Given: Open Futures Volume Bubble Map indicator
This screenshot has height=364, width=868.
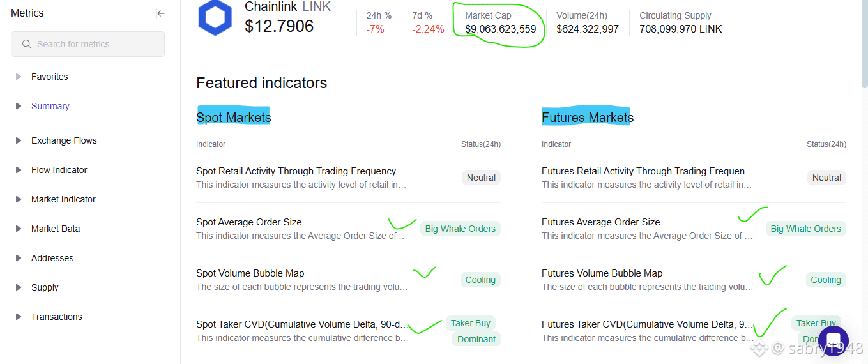Looking at the screenshot, I should (602, 273).
